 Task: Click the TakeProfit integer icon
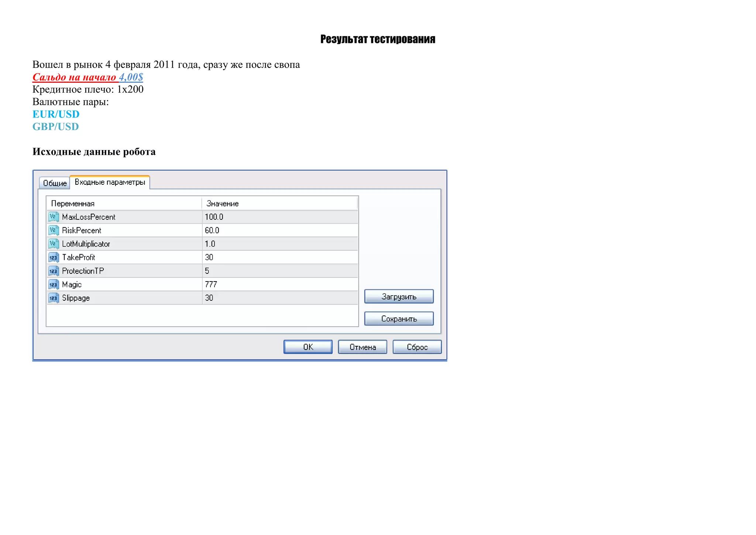click(x=54, y=257)
